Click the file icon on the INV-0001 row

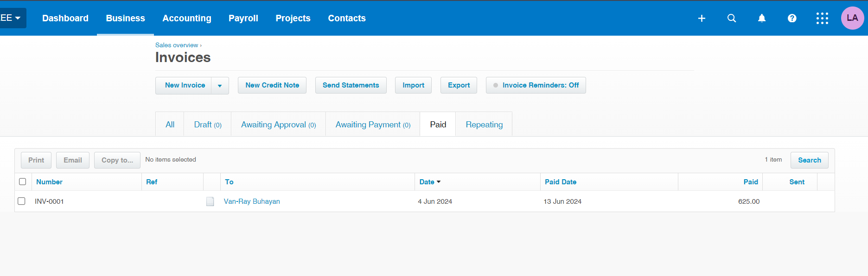(210, 201)
